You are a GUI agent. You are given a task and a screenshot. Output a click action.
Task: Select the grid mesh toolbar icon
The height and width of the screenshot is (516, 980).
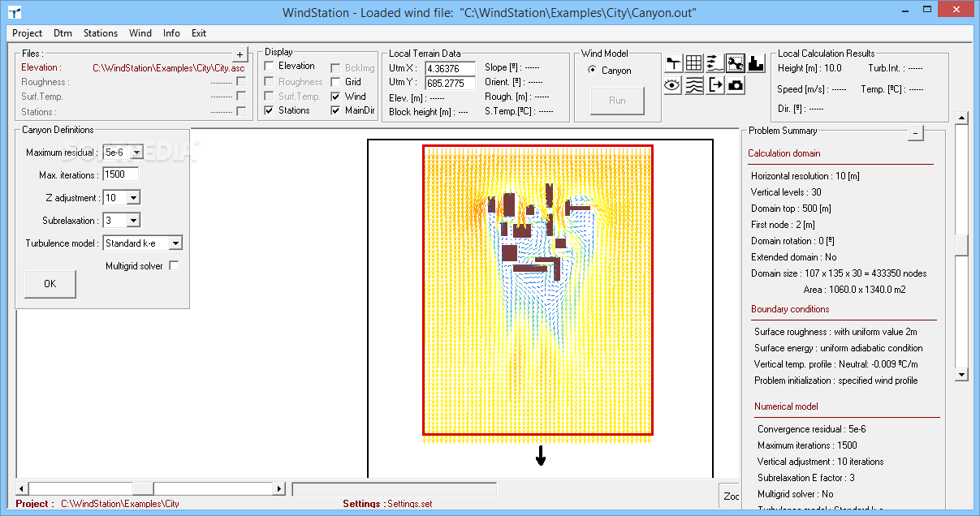point(694,63)
